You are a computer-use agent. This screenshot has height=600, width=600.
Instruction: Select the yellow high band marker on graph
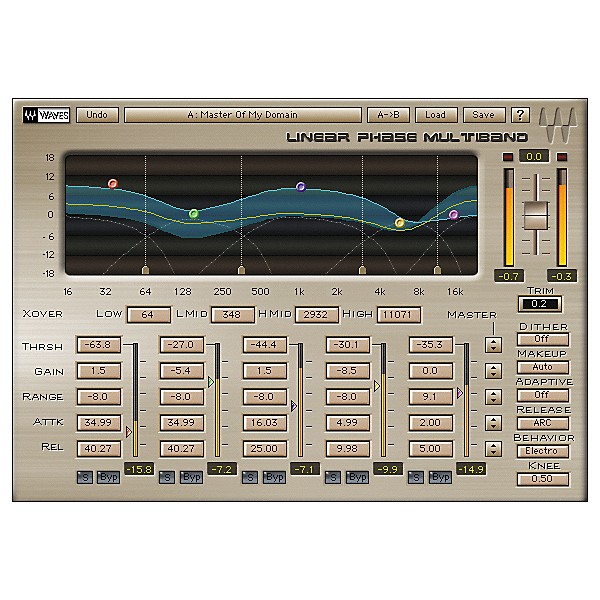tap(399, 223)
